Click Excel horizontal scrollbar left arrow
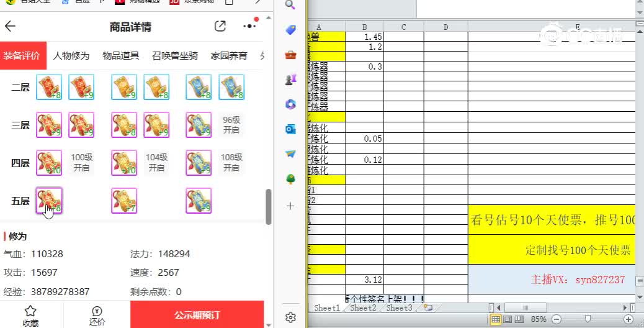 (499, 307)
